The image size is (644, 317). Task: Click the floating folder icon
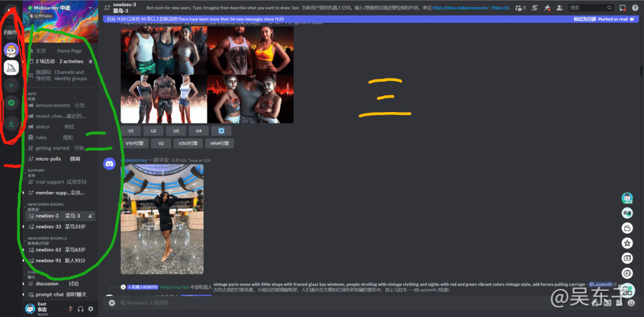[627, 228]
